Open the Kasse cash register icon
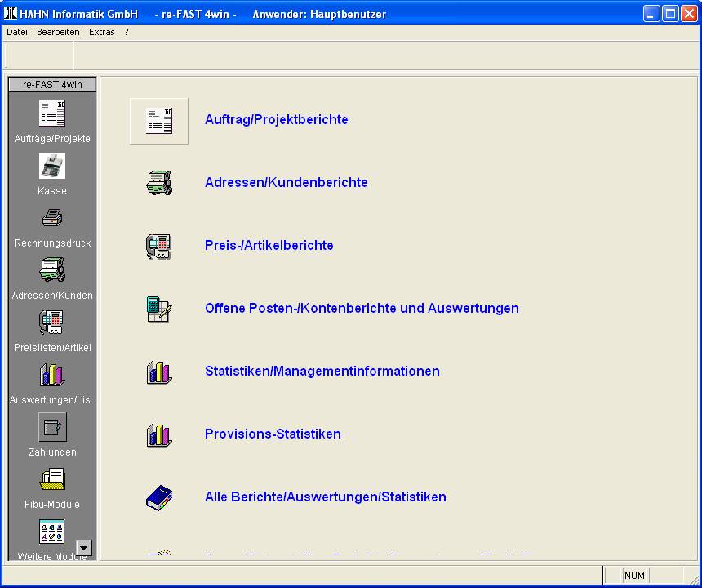This screenshot has width=702, height=588. point(52,166)
